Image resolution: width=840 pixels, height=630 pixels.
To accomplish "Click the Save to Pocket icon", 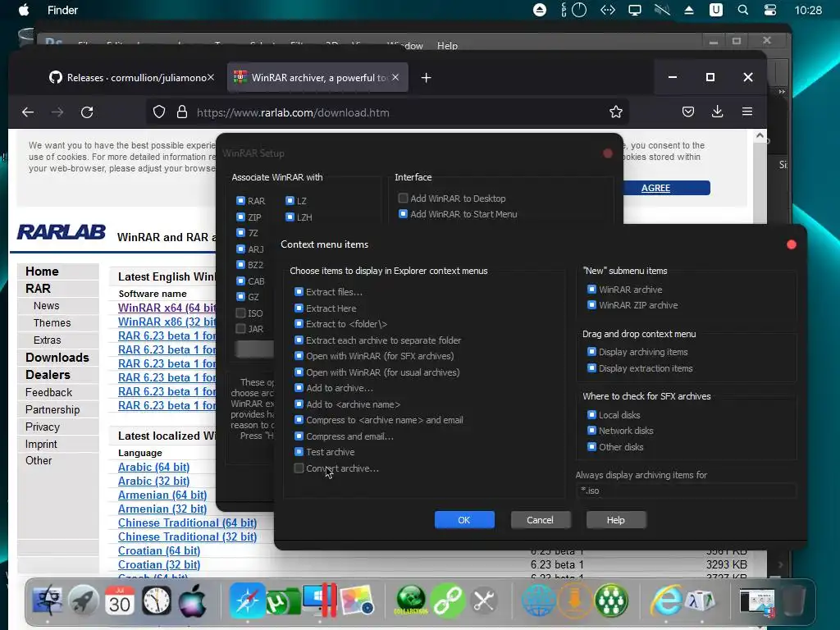I will 688,112.
